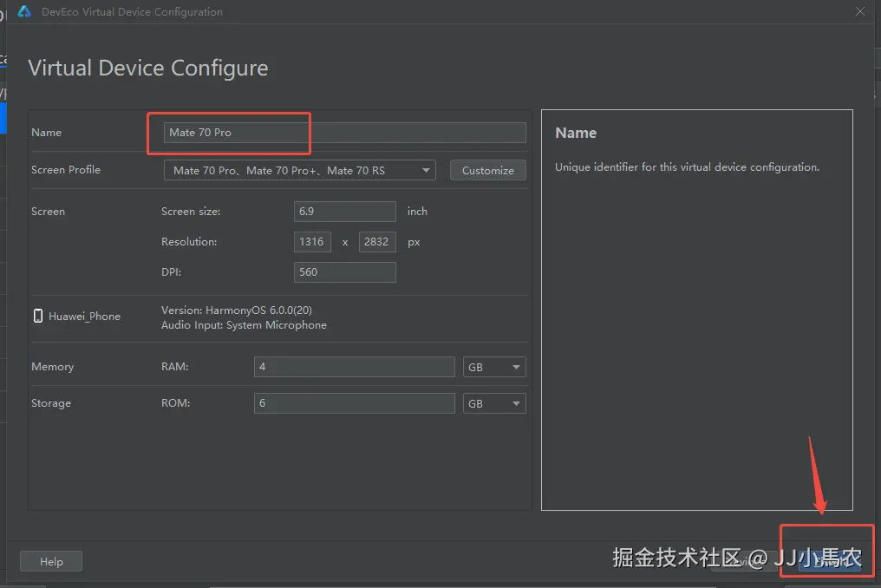Focus the Name field containing Mate 70 Pro
This screenshot has width=881, height=588.
[345, 133]
